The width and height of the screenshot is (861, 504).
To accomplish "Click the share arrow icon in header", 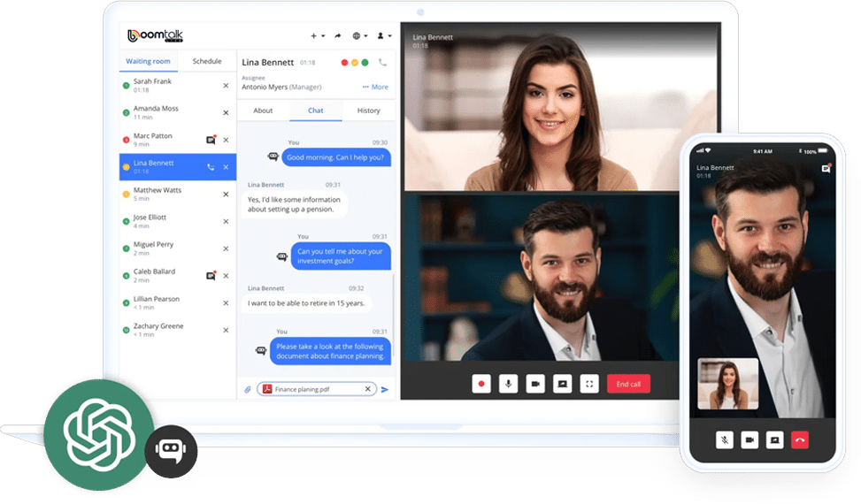I will point(337,36).
